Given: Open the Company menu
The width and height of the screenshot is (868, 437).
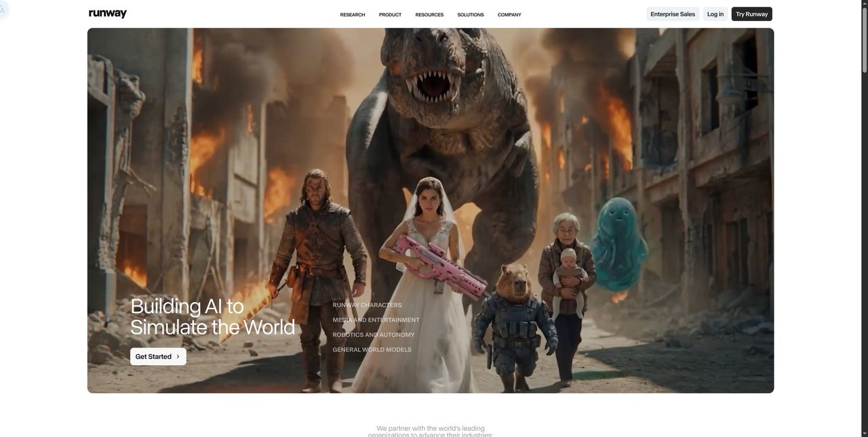Looking at the screenshot, I should [509, 15].
